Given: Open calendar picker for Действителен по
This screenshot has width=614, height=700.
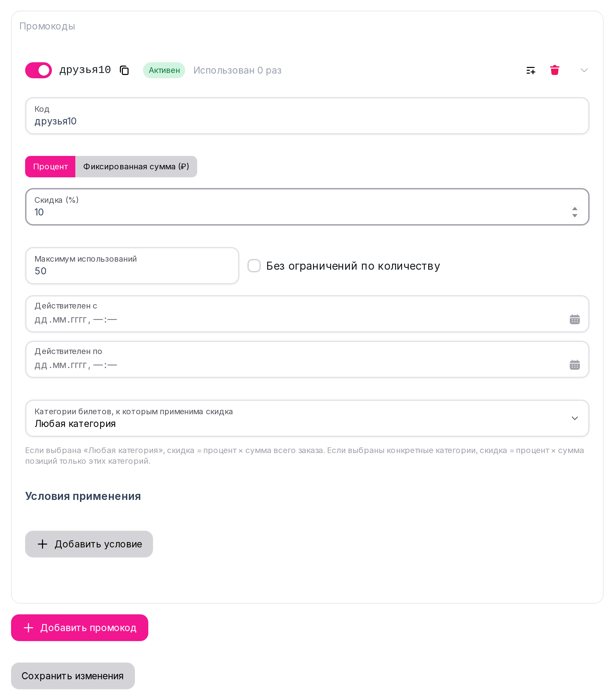Looking at the screenshot, I should tap(574, 365).
